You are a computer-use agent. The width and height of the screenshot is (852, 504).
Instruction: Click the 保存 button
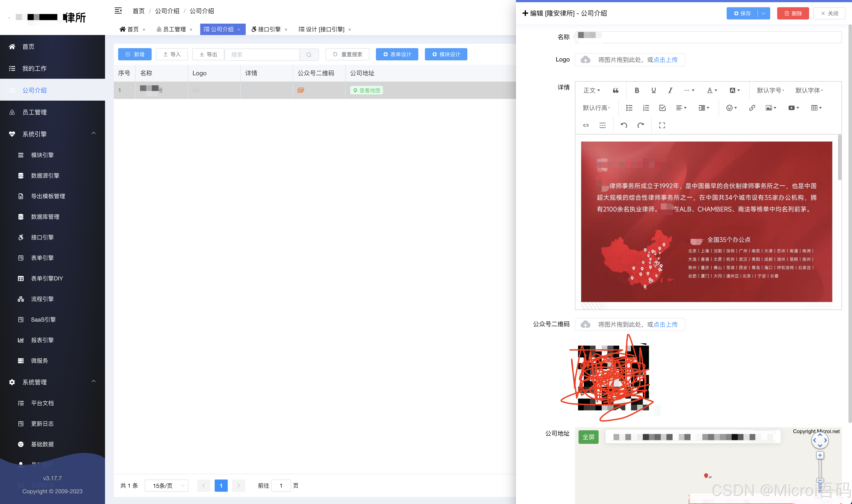742,13
